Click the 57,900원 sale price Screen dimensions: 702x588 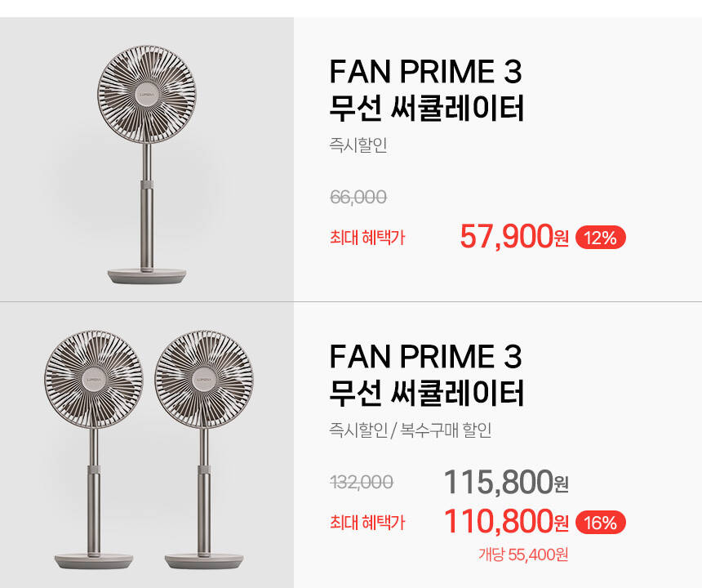(x=513, y=238)
